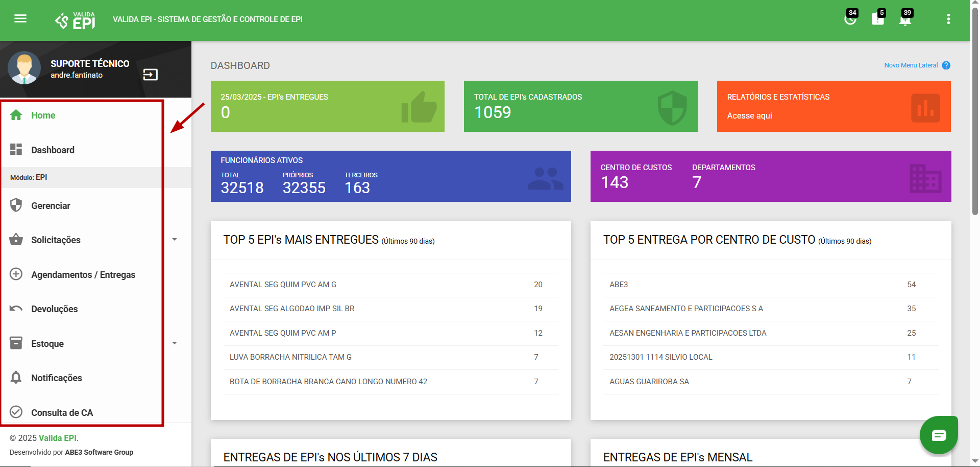Viewport: 980px width, 467px height.
Task: Click the scrollbar down arrow
Action: click(x=975, y=461)
